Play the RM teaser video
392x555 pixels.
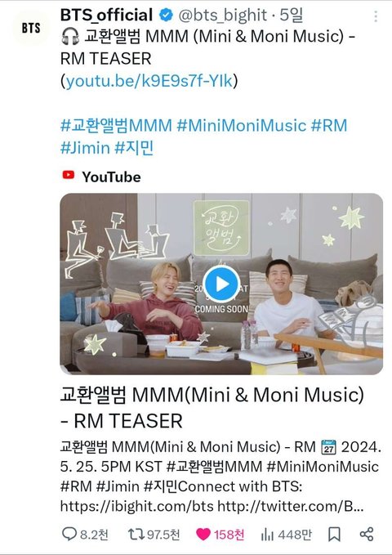click(221, 284)
